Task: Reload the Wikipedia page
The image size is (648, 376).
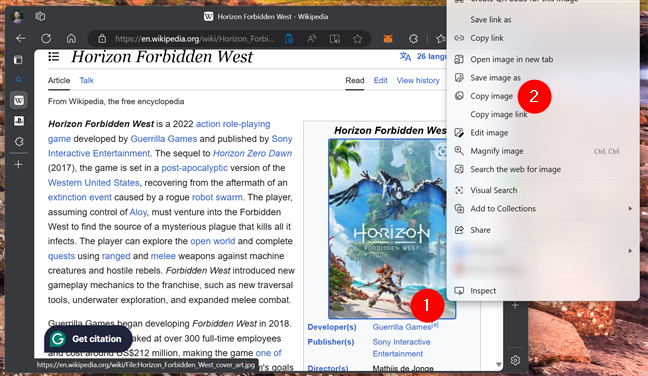Action: (46, 39)
